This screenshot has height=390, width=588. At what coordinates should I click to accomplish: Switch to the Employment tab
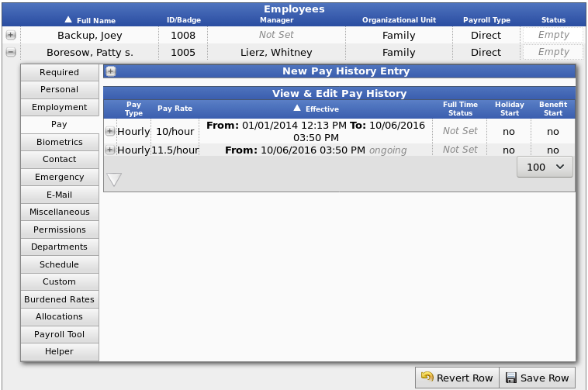coord(60,107)
